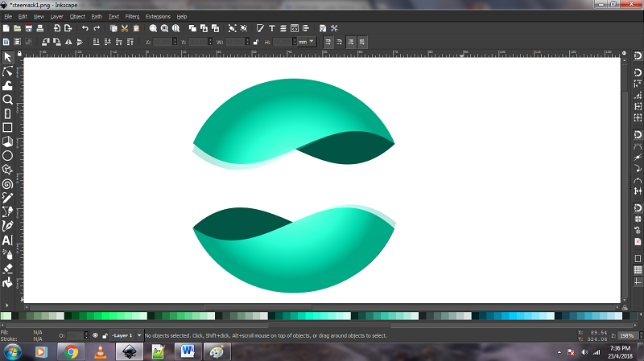This screenshot has height=361, width=644.
Task: Open the Text and Font dialog icon
Action: coord(271,28)
